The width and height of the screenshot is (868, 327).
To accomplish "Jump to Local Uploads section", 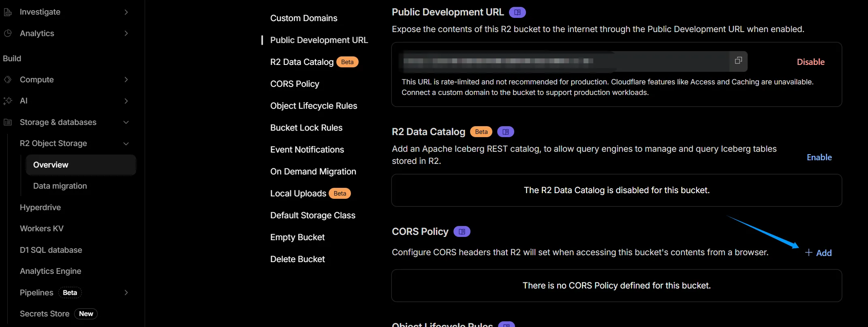I will click(x=298, y=194).
